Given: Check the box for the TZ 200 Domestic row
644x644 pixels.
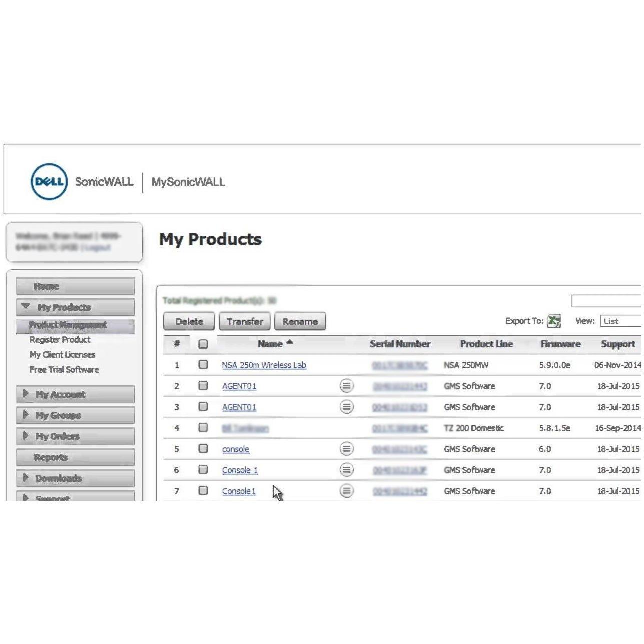Looking at the screenshot, I should pos(203,427).
